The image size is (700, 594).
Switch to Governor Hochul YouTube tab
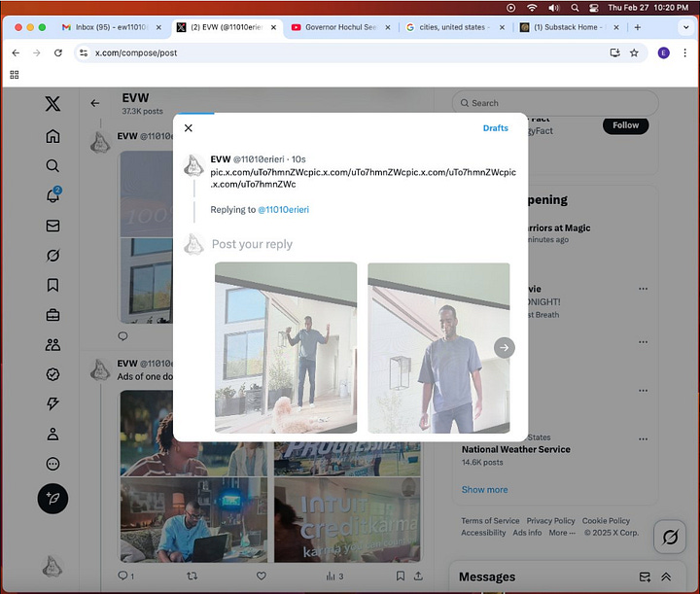pyautogui.click(x=341, y=27)
